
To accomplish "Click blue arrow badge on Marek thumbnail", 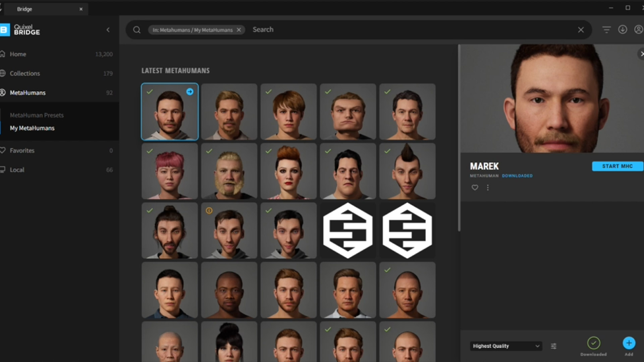I will 190,92.
